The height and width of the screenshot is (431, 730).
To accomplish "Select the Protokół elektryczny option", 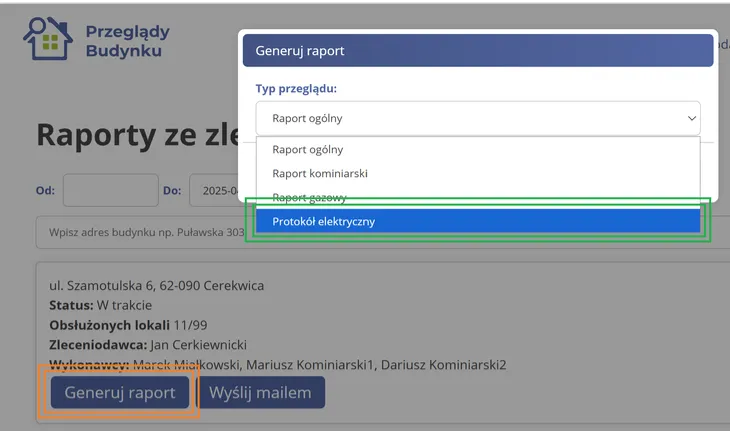I will coord(478,222).
